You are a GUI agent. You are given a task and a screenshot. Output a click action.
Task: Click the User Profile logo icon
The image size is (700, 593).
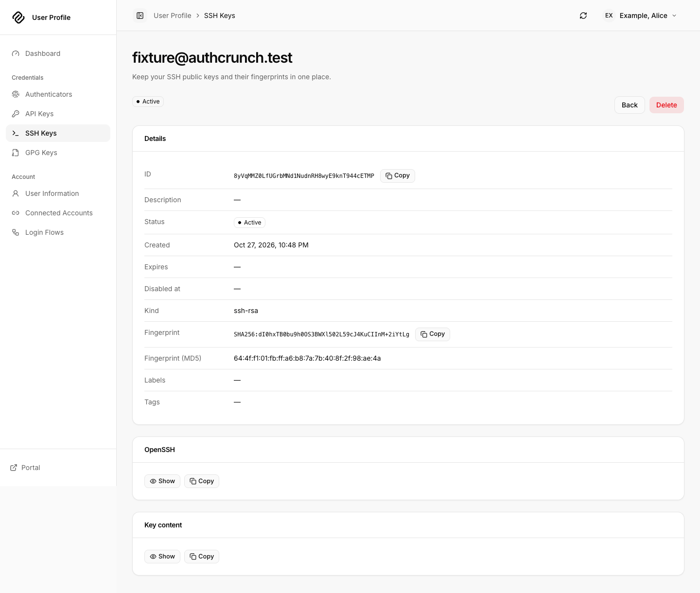pos(18,17)
